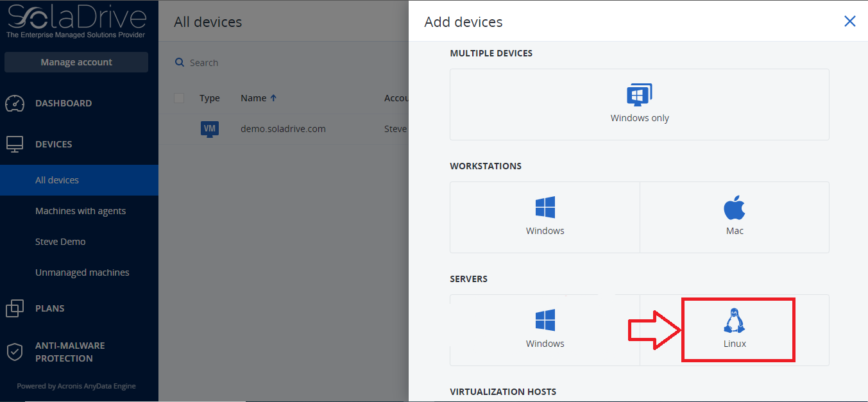Click the Manage account button
The image size is (868, 402).
click(x=76, y=62)
